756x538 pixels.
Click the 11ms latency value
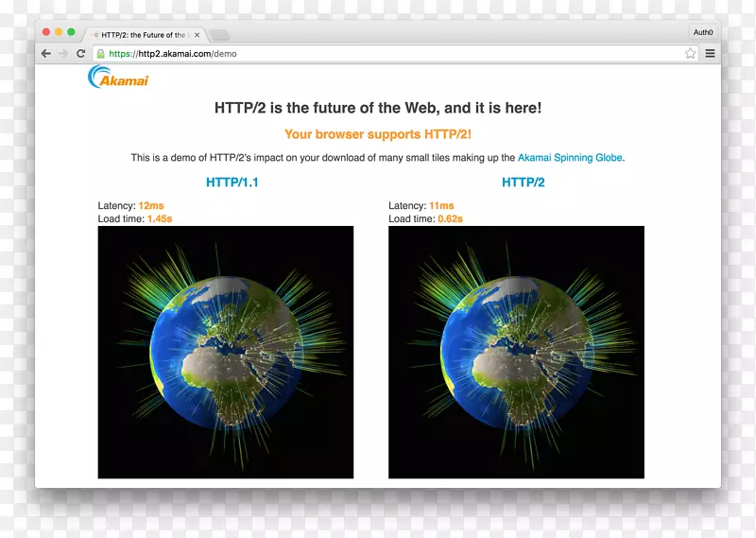441,205
